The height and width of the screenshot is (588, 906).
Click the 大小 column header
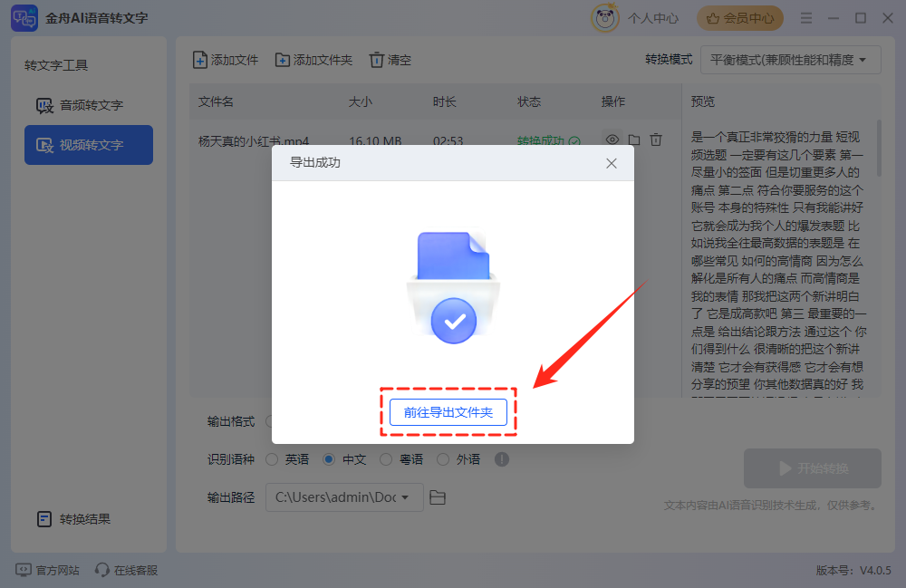pyautogui.click(x=360, y=101)
